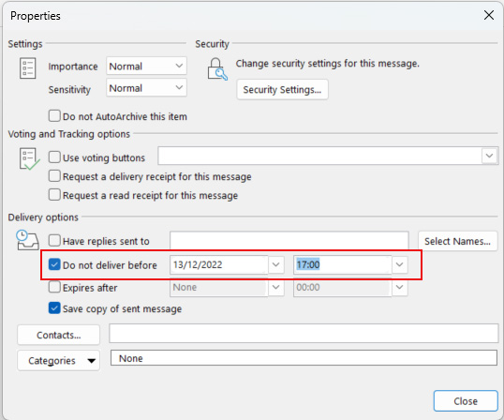Close the Properties dialog with X

click(x=489, y=15)
